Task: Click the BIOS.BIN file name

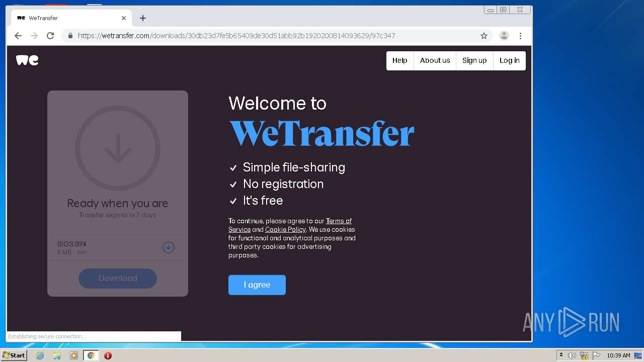Action: pos(71,244)
